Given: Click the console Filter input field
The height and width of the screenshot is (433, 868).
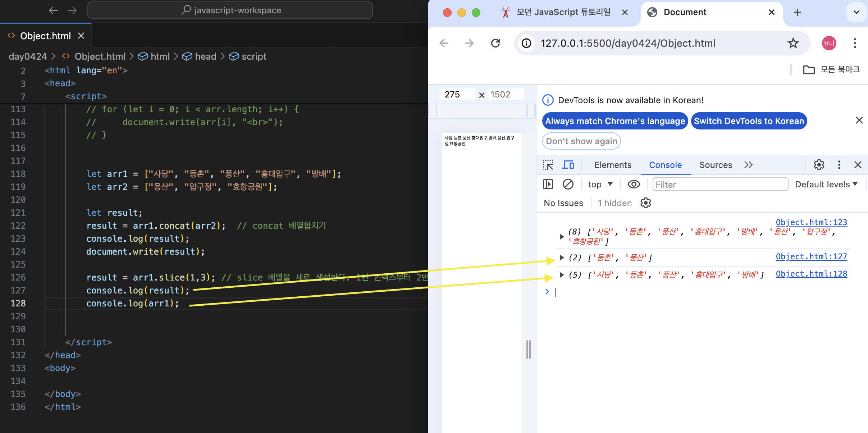Looking at the screenshot, I should coord(720,184).
